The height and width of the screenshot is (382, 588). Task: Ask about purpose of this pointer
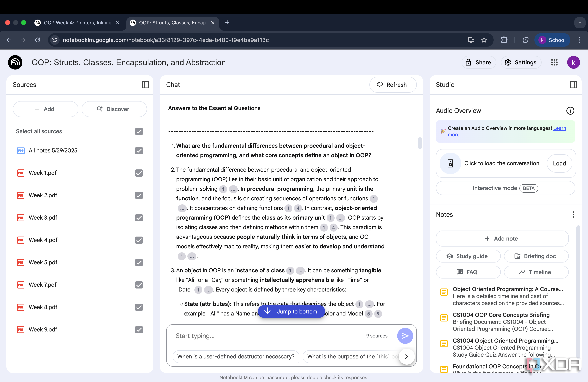click(351, 356)
